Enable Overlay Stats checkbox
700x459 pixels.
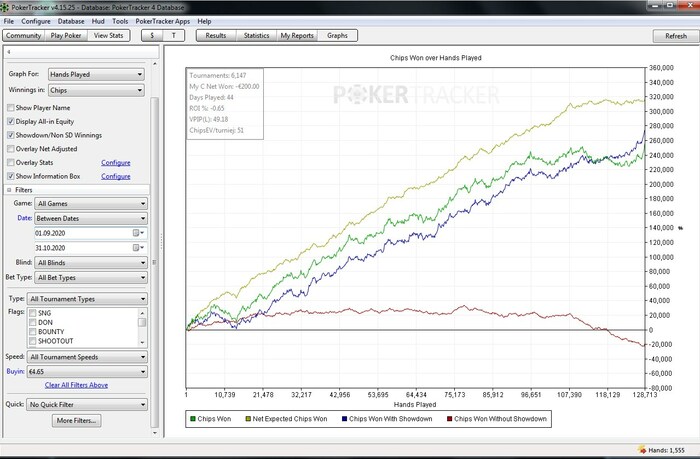(11, 163)
